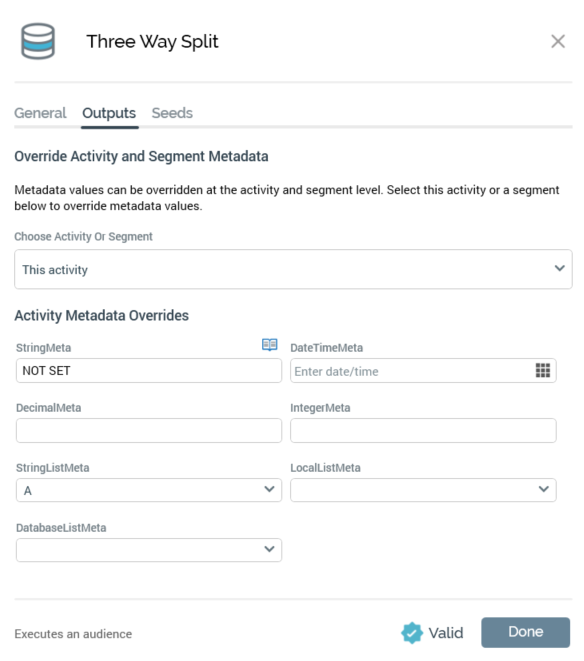The width and height of the screenshot is (584, 661).
Task: Select the Outputs tab
Action: click(x=109, y=113)
